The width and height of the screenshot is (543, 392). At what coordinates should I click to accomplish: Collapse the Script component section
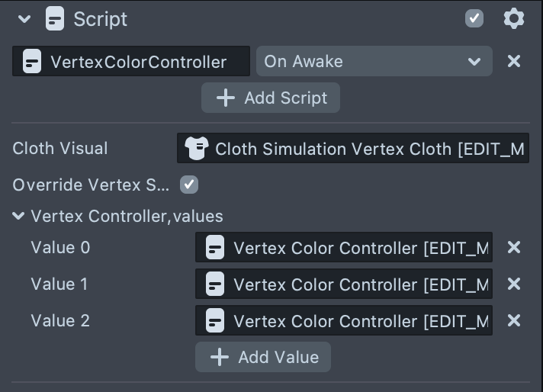pos(24,19)
